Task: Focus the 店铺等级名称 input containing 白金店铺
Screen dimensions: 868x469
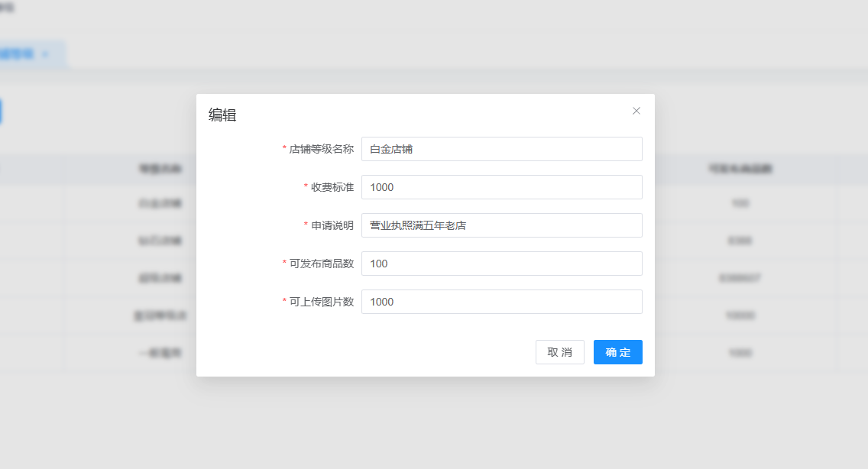Action: [501, 149]
